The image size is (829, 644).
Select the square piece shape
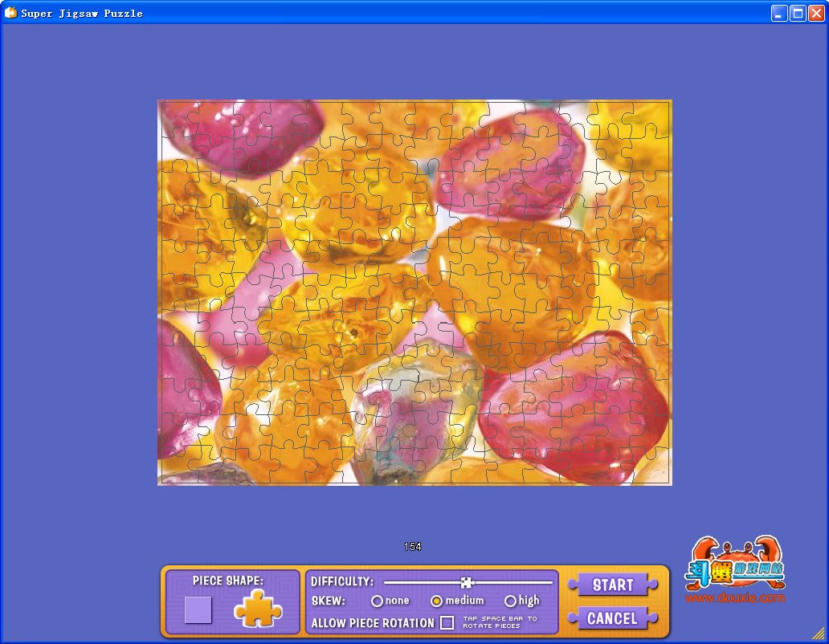tap(198, 610)
